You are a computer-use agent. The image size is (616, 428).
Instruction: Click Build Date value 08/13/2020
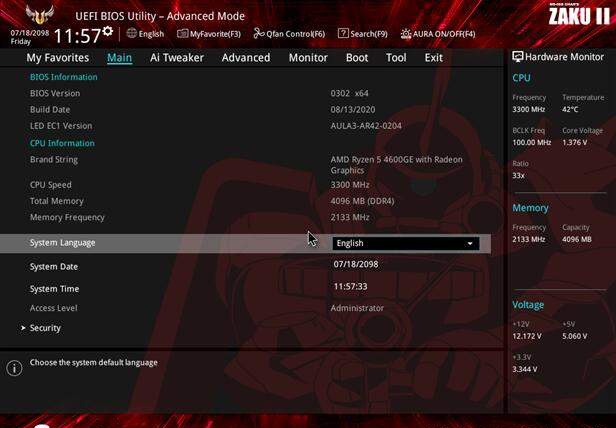pos(353,110)
